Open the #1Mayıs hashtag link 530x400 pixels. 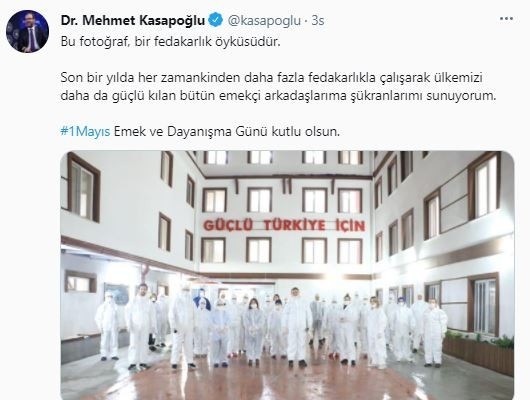[85, 132]
